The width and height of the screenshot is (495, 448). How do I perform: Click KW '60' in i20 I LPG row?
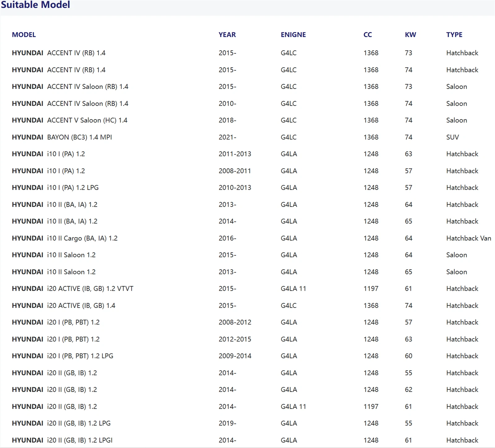[408, 356]
